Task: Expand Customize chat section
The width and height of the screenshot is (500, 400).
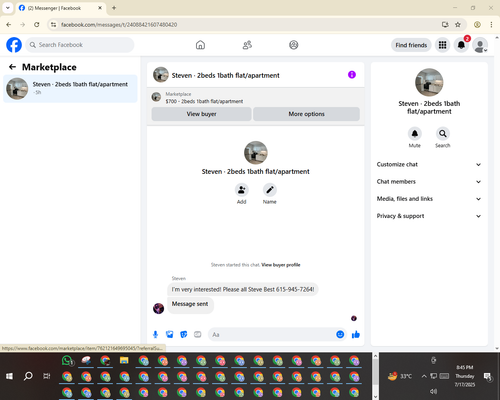Action: [x=429, y=164]
